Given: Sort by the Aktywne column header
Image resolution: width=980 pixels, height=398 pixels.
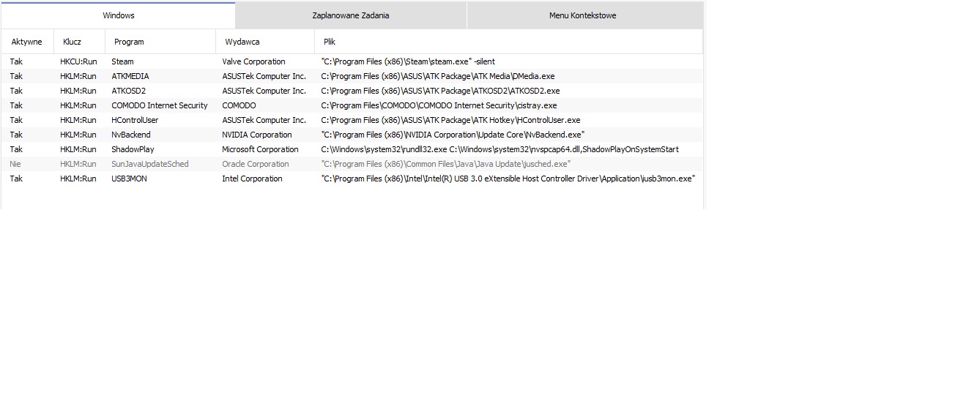Looking at the screenshot, I should (x=27, y=42).
